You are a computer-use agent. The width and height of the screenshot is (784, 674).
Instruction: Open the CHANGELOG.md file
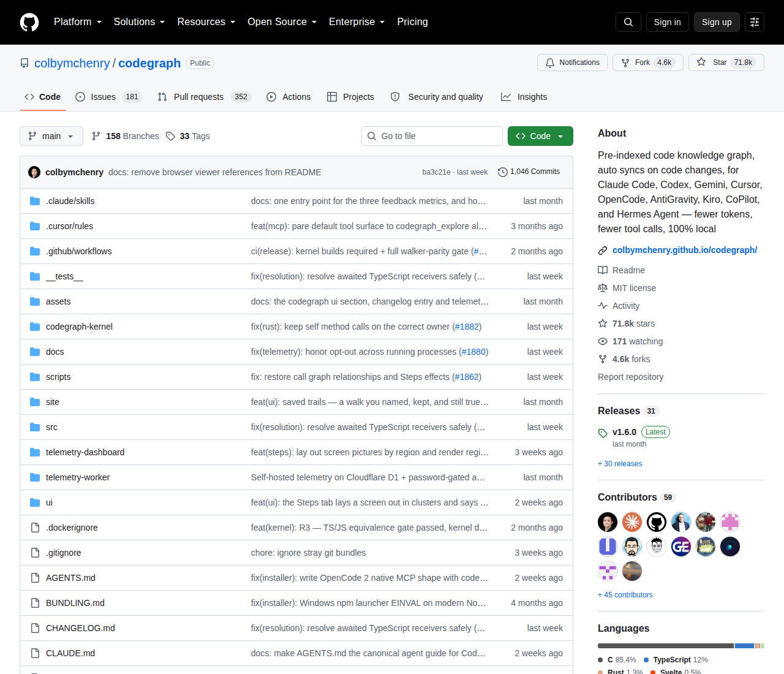[80, 628]
